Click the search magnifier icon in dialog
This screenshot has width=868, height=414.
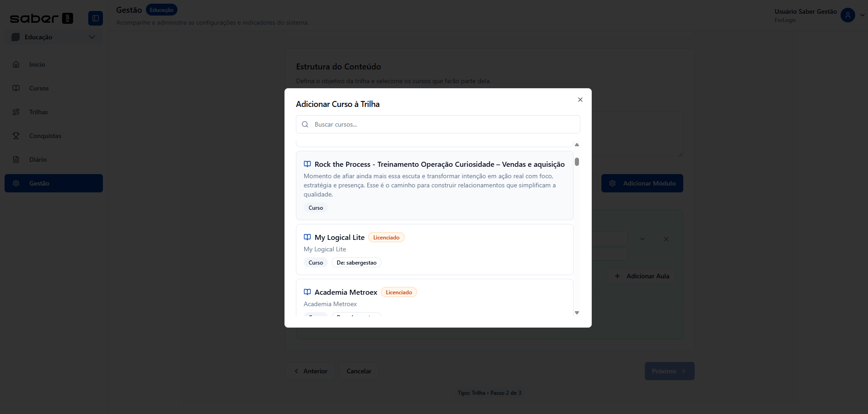pos(305,124)
